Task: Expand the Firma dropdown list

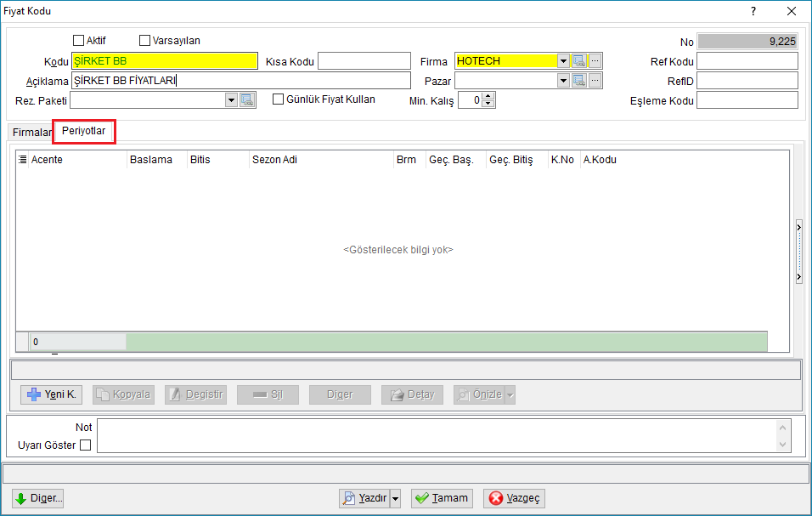Action: tap(563, 61)
